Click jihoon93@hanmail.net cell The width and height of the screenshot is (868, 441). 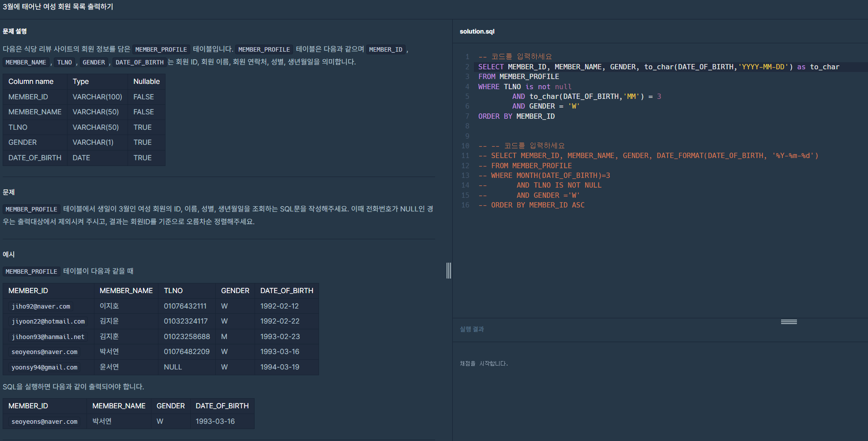(x=48, y=336)
